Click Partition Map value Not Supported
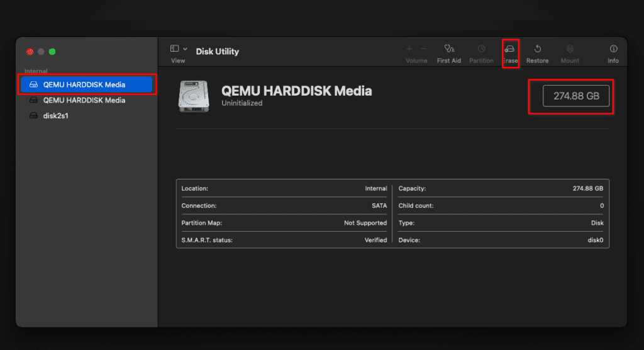Viewport: 644px width, 350px height. [365, 223]
